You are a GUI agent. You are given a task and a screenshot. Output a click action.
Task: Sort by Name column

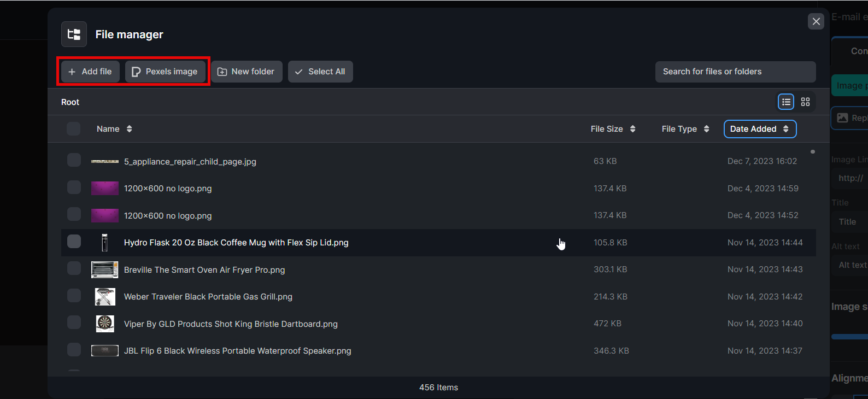114,129
